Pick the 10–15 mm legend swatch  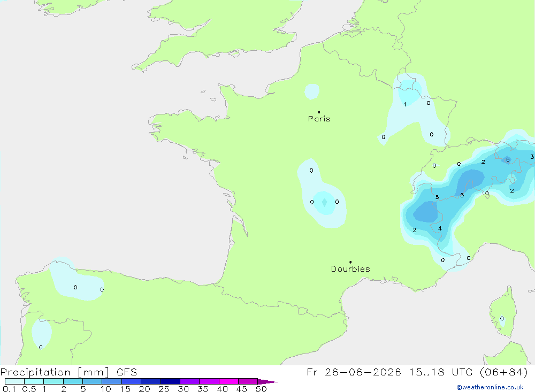[x=112, y=381]
